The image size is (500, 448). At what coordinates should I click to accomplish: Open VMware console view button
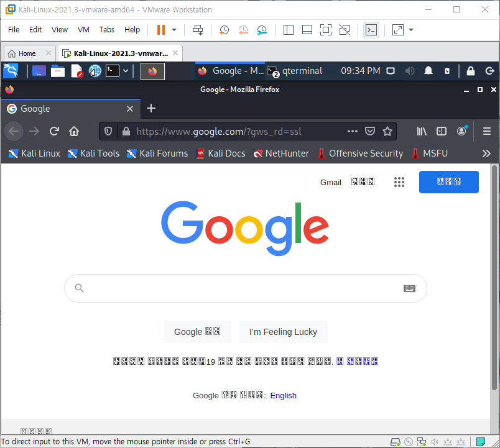tap(371, 30)
